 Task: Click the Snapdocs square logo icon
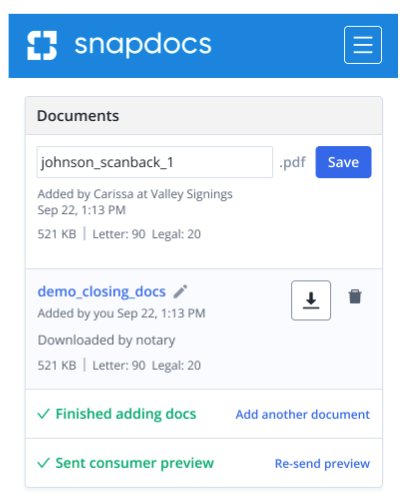[42, 45]
